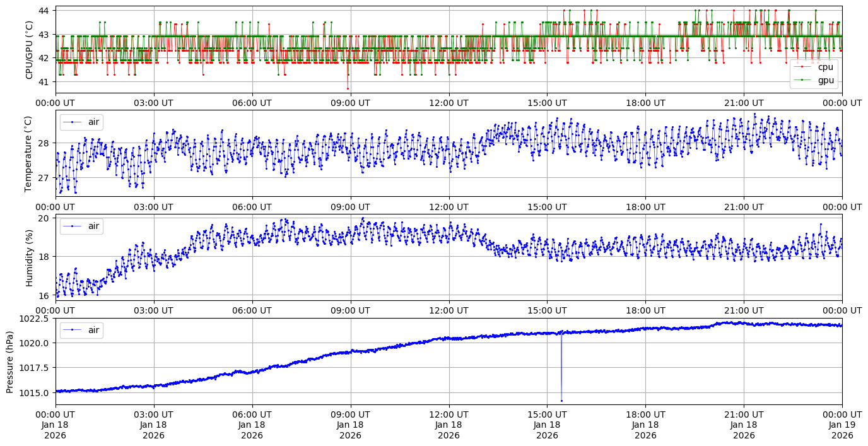This screenshot has width=868, height=446.
Task: Click the 27 tick on Temperature axis
Action: coord(44,178)
